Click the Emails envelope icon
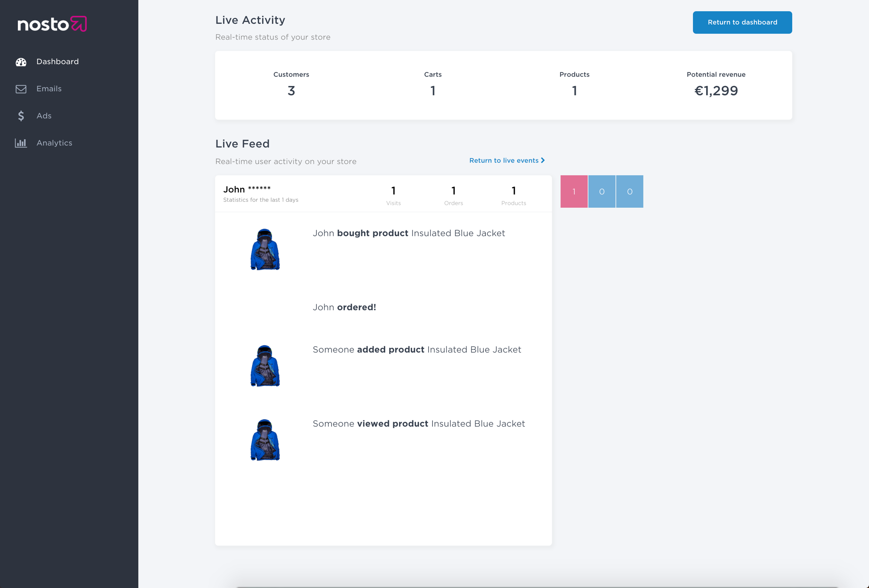 tap(21, 89)
